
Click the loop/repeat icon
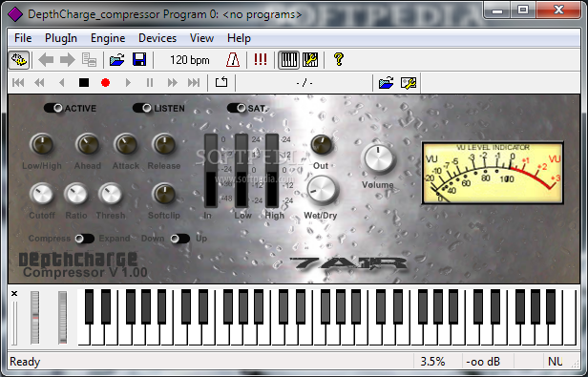tap(221, 82)
